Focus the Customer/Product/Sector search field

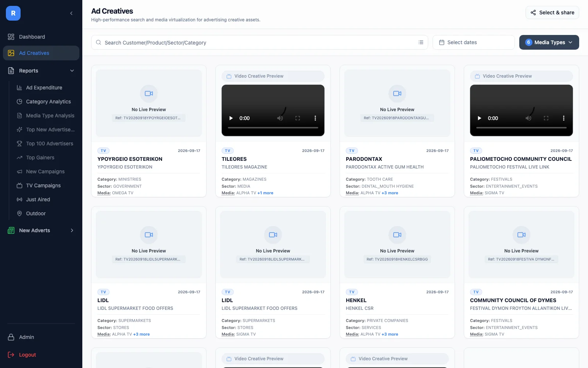(x=259, y=42)
